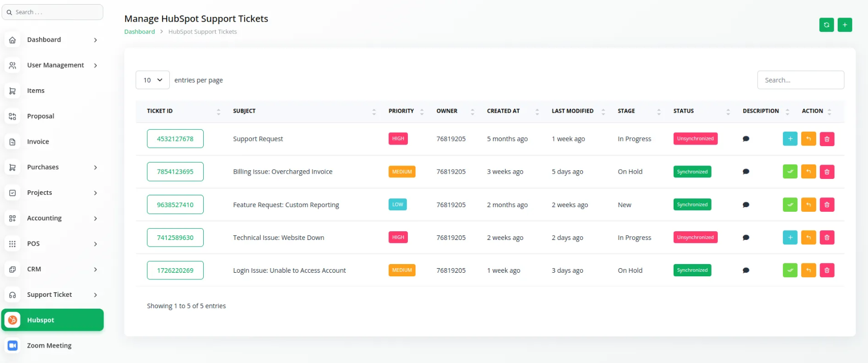Viewport: 868px width, 363px height.
Task: Click Synchronized badge on Billing Issue row
Action: pos(692,172)
